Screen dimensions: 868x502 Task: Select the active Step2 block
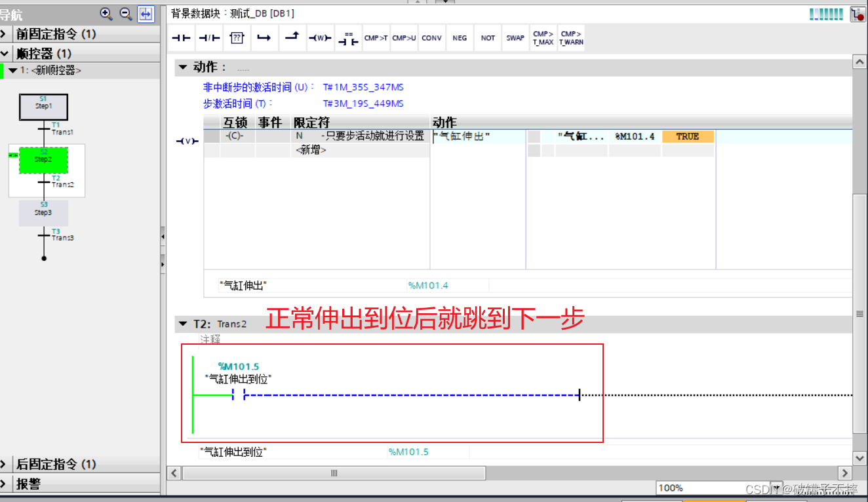pyautogui.click(x=43, y=159)
